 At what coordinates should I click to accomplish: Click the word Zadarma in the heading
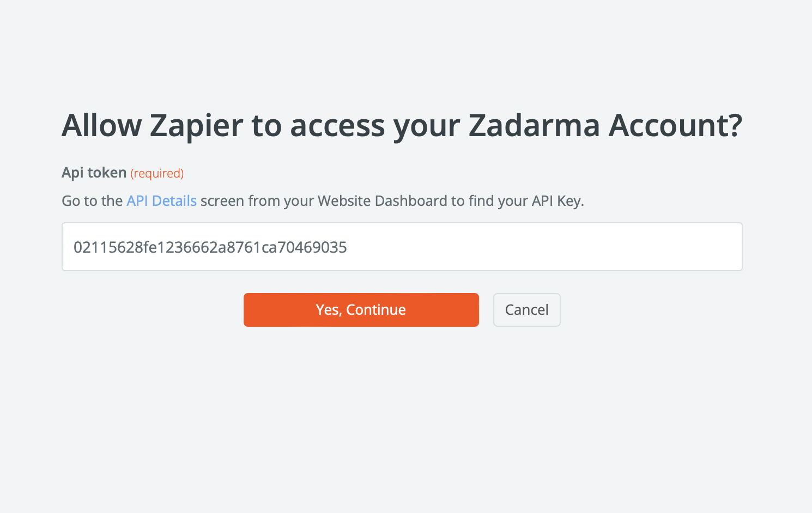click(x=534, y=125)
